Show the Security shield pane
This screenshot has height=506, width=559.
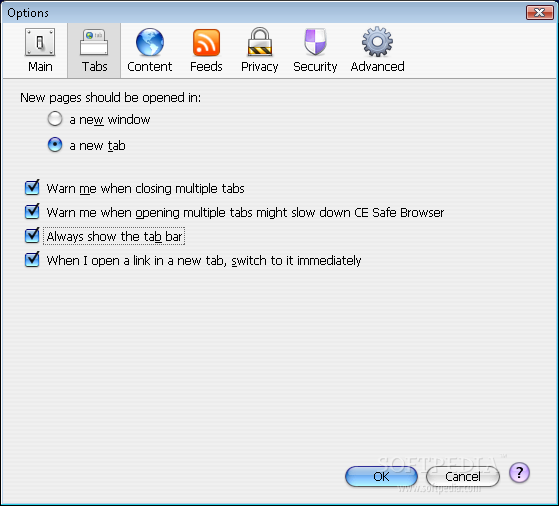315,51
